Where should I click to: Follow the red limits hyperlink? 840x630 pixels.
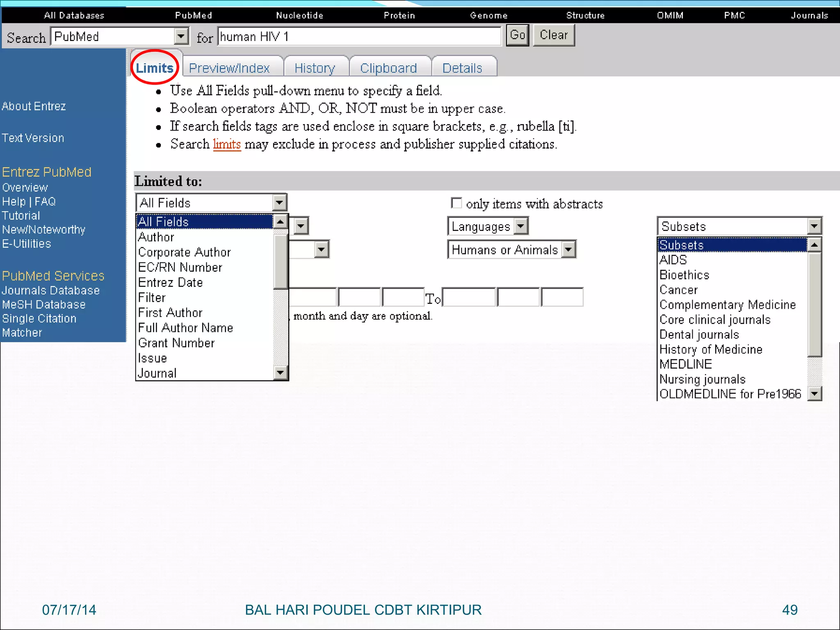(227, 144)
